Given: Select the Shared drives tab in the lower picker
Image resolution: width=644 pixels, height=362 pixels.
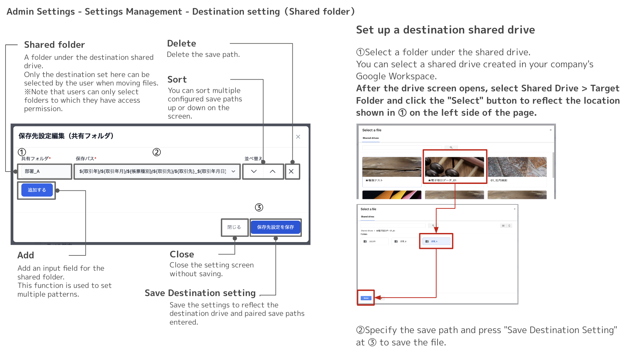Looking at the screenshot, I should click(x=367, y=217).
